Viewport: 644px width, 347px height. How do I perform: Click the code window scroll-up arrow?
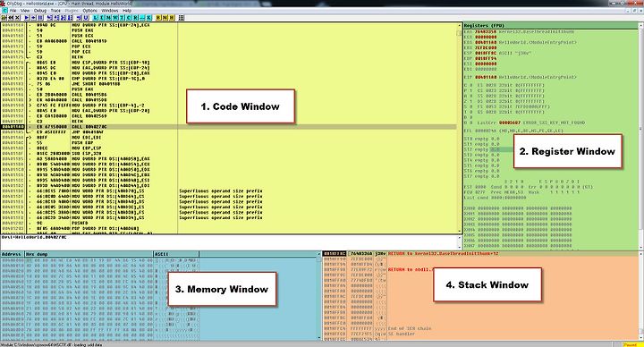tap(459, 26)
